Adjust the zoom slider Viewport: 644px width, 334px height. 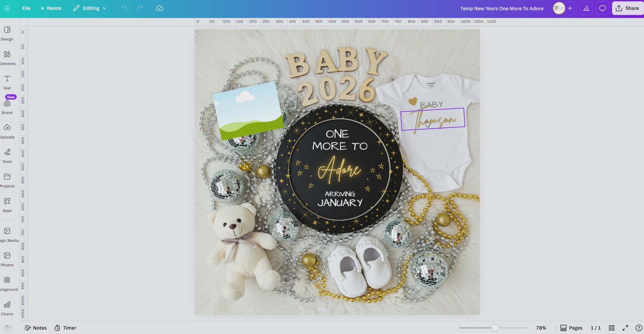pyautogui.click(x=494, y=328)
